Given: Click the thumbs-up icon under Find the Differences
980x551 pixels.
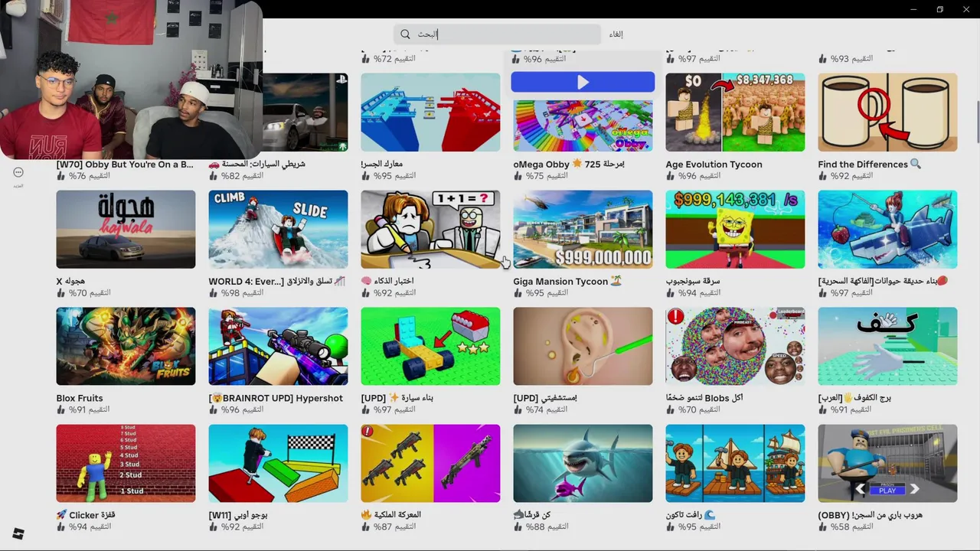Looking at the screenshot, I should tap(823, 176).
